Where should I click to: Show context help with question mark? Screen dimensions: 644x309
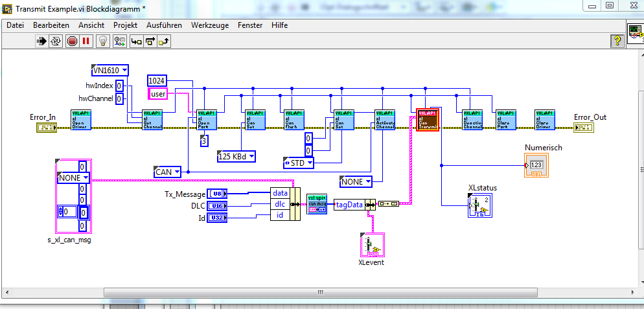click(x=617, y=41)
